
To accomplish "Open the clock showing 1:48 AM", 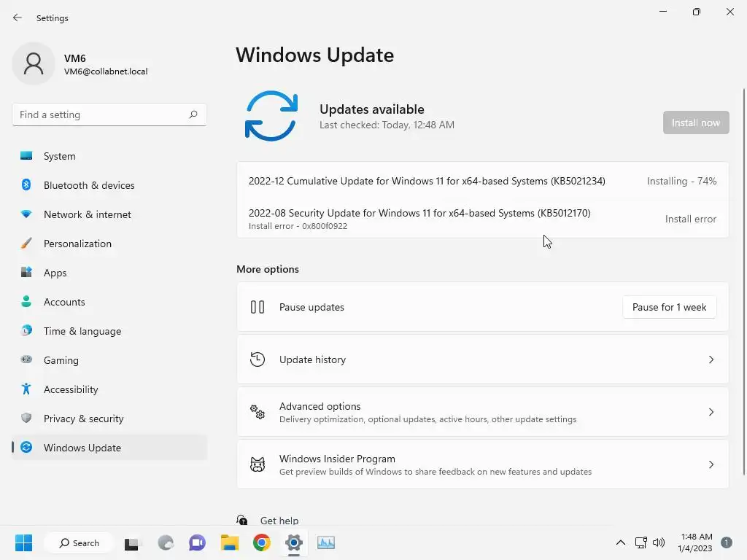I will coord(695,542).
